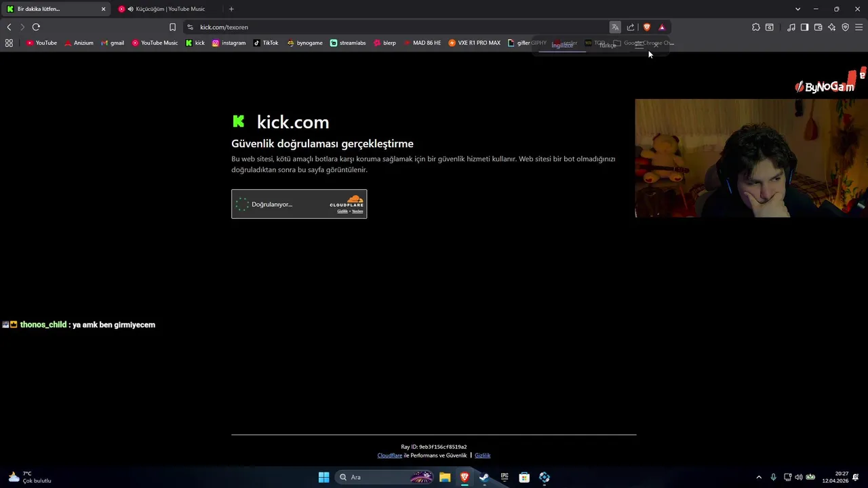868x488 pixels.
Task: Open the MAD 86 HE bookmark
Action: pos(422,43)
